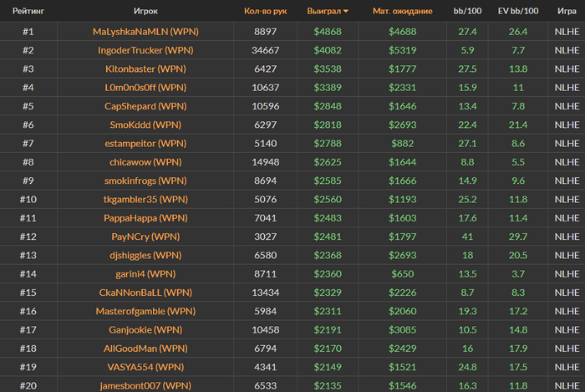The height and width of the screenshot is (392, 585).
Task: Click the Рейтинг column header
Action: tap(28, 11)
